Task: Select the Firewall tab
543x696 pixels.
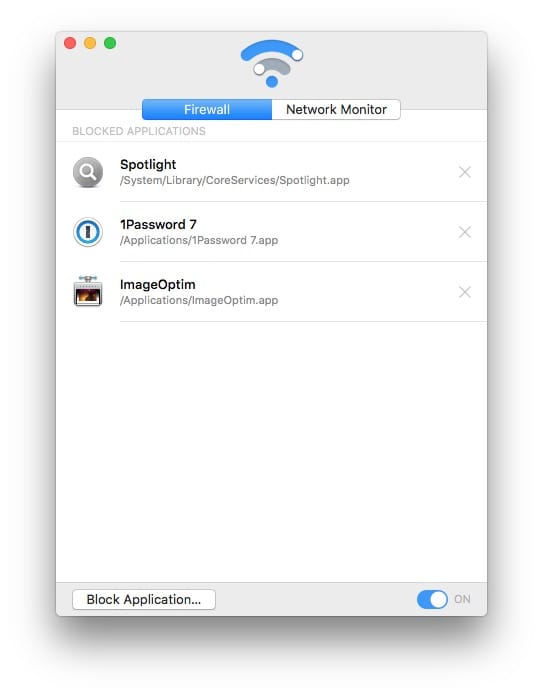Action: 207,110
